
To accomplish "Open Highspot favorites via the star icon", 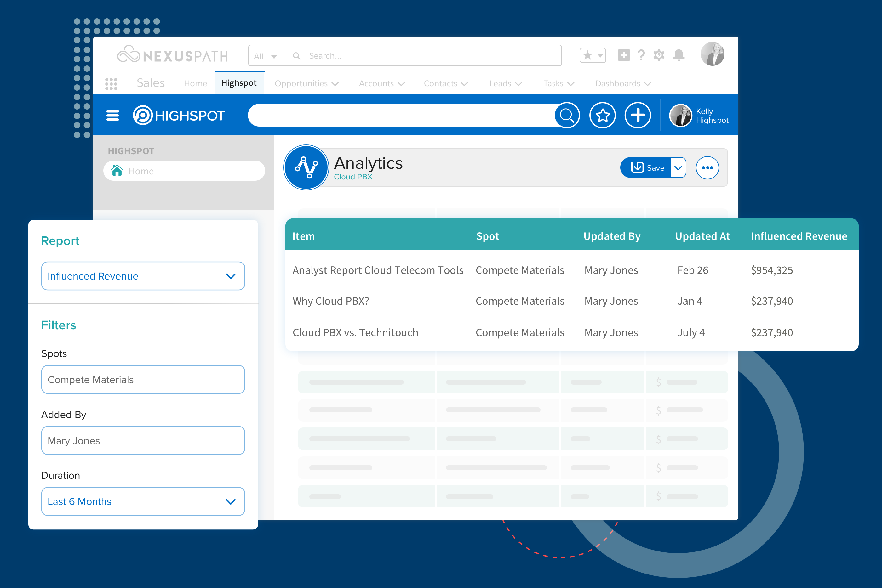I will 602,115.
